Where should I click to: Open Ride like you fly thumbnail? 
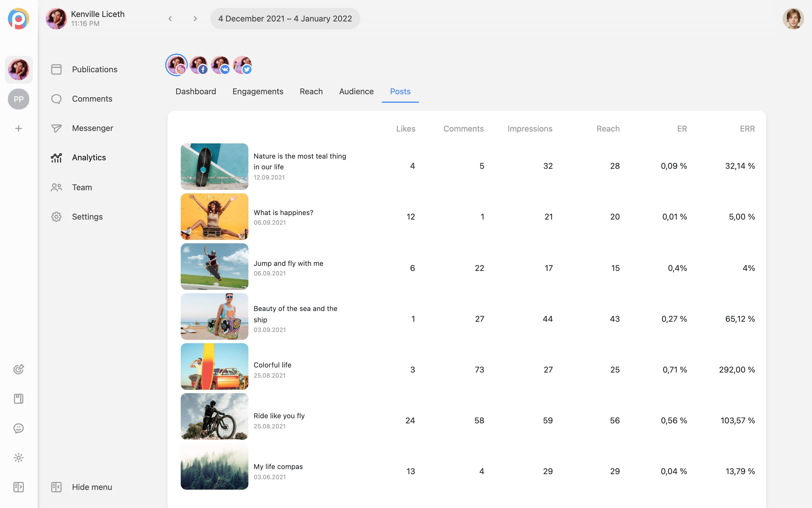click(214, 416)
